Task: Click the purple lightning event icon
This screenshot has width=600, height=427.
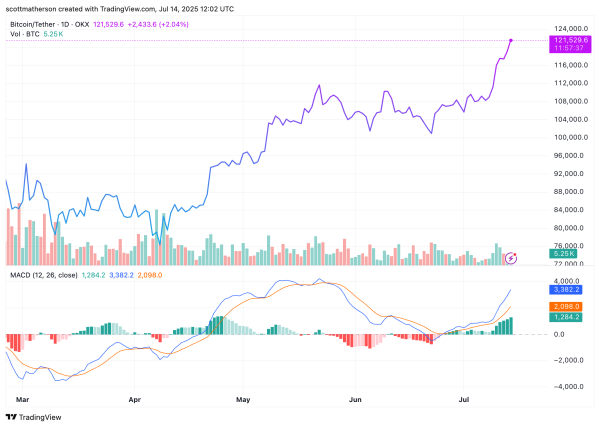Action: pyautogui.click(x=512, y=258)
